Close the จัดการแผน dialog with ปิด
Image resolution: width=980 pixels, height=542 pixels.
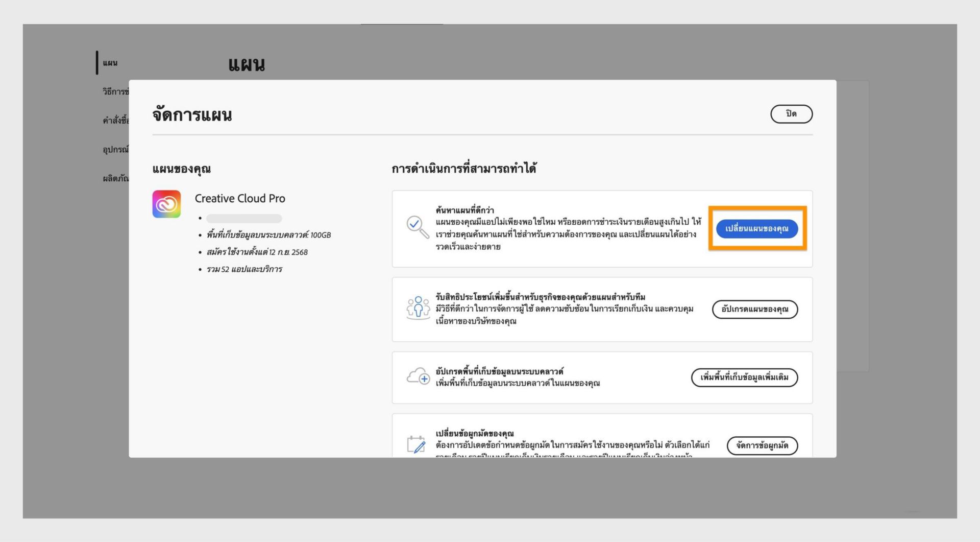tap(791, 114)
